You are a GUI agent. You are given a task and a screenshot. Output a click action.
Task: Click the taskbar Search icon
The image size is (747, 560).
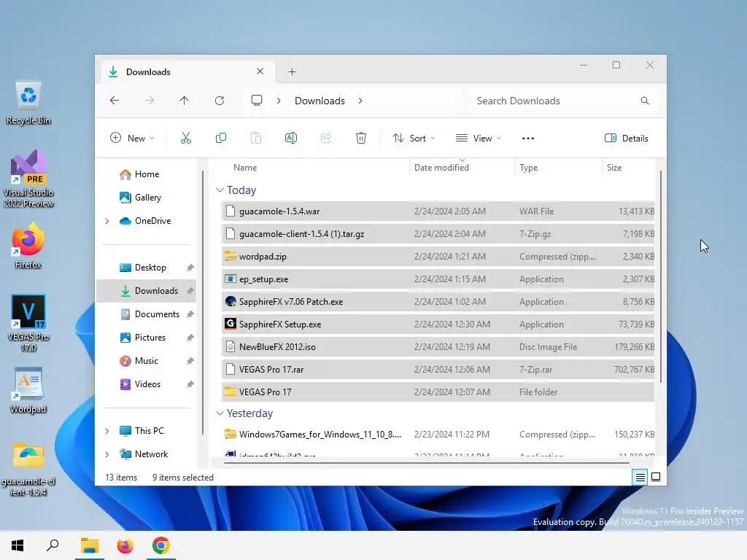point(53,545)
